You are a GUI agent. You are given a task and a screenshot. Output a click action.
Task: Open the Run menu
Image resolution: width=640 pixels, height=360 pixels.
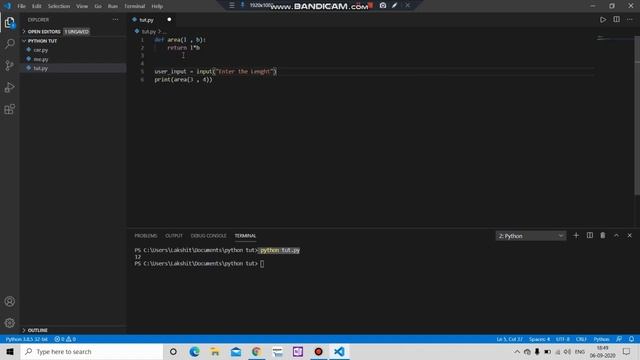pos(113,6)
